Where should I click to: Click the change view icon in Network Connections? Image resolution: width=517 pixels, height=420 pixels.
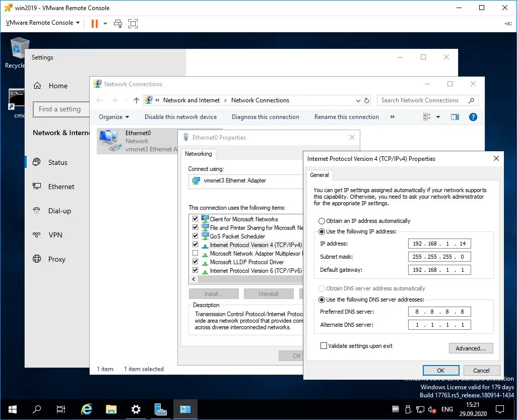click(x=427, y=117)
